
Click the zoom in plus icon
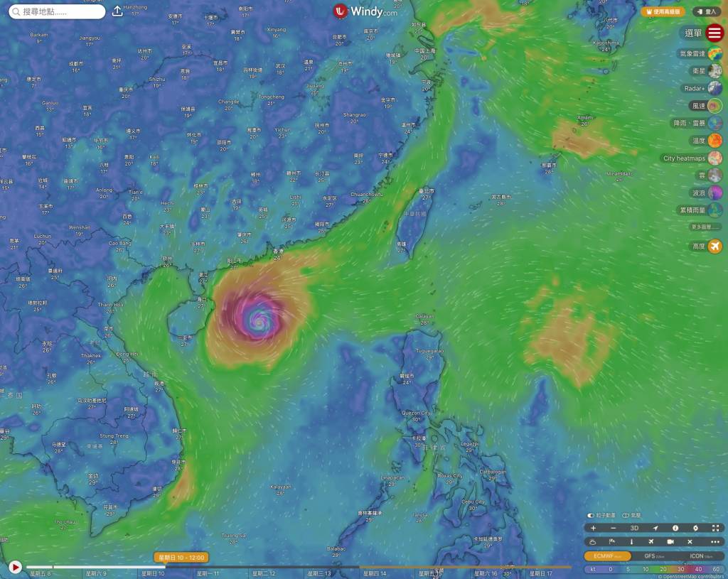tap(594, 528)
